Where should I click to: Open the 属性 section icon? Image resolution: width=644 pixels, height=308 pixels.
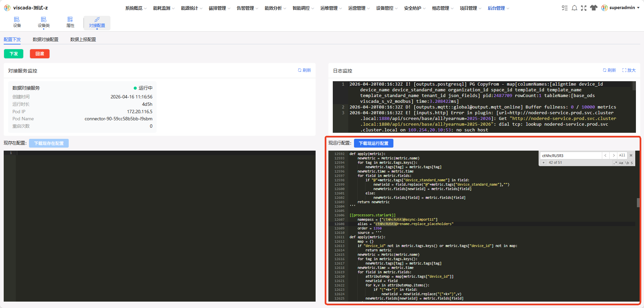coord(70,22)
